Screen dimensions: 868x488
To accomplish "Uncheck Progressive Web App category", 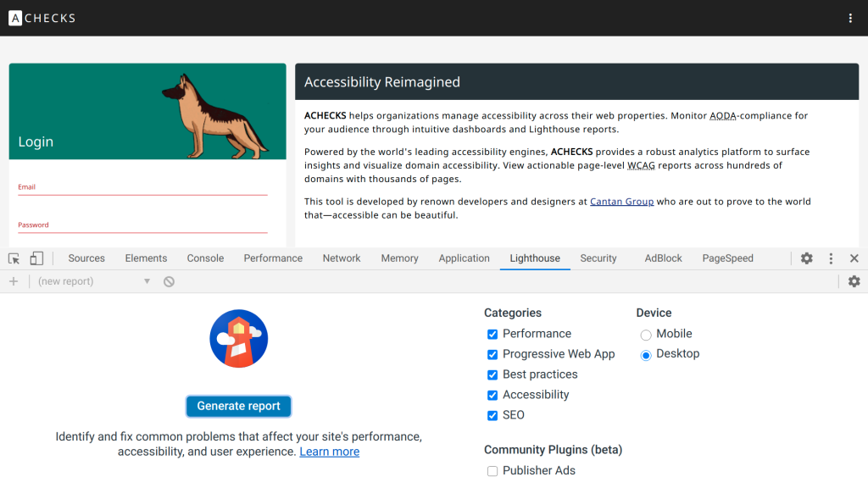I will click(492, 355).
